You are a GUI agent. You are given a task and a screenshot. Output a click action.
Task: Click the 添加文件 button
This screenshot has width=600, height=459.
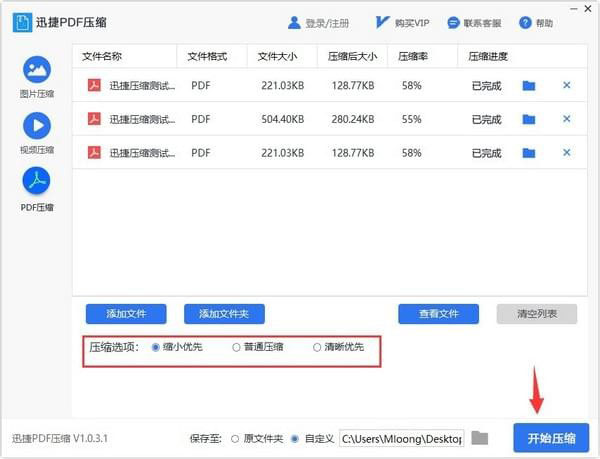coord(126,314)
